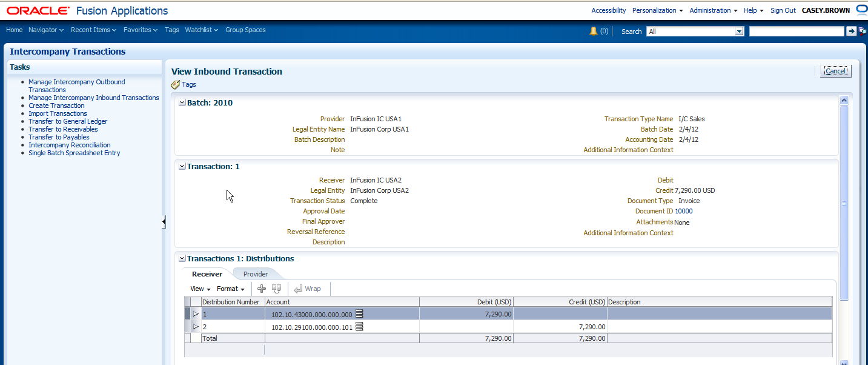Expand distribution row 1 details

pos(196,314)
